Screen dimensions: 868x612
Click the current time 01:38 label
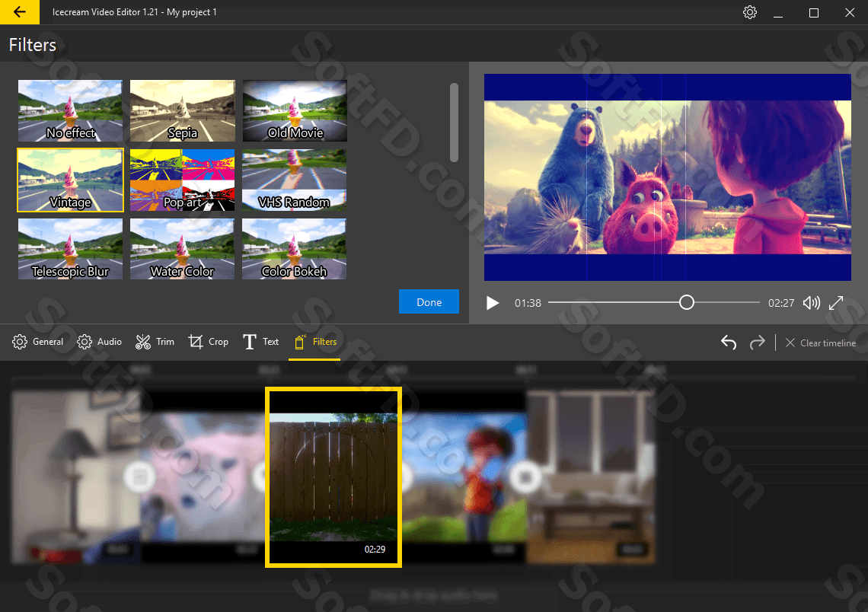click(x=528, y=303)
